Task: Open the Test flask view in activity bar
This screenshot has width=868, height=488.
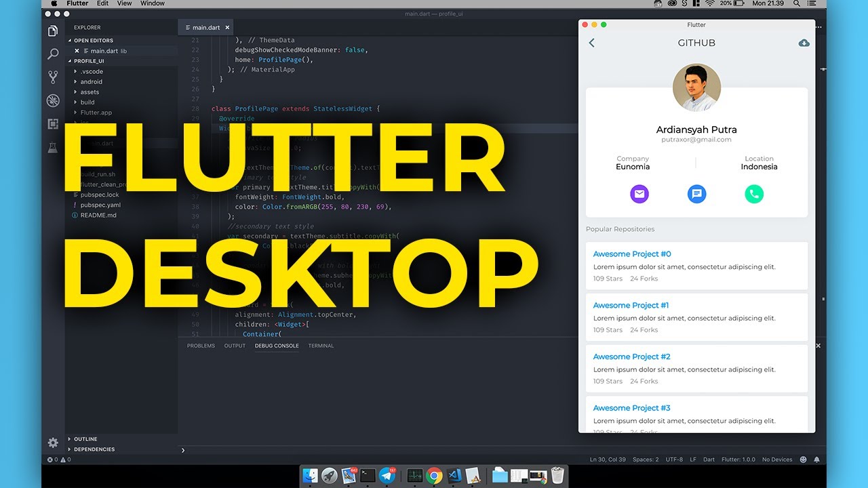Action: pos(53,147)
